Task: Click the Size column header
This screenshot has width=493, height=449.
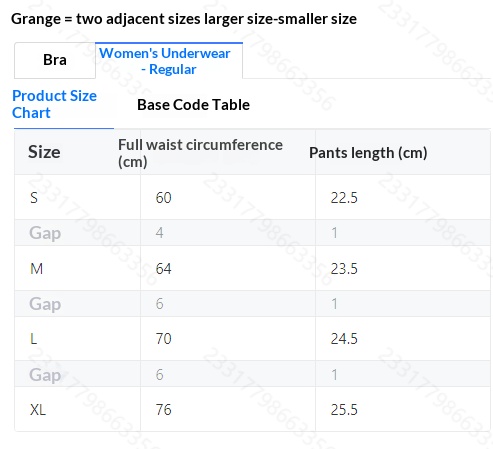Action: coord(44,152)
